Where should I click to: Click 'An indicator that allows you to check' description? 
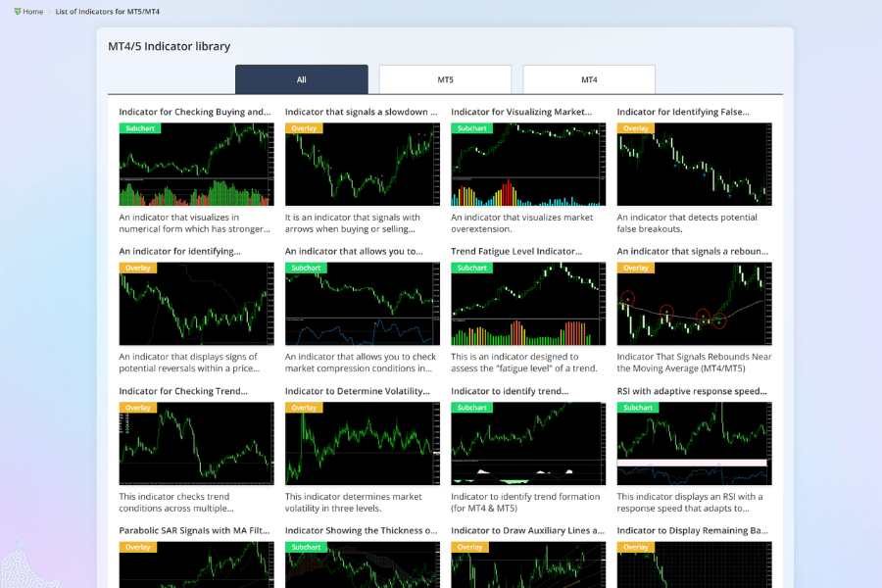coord(361,363)
